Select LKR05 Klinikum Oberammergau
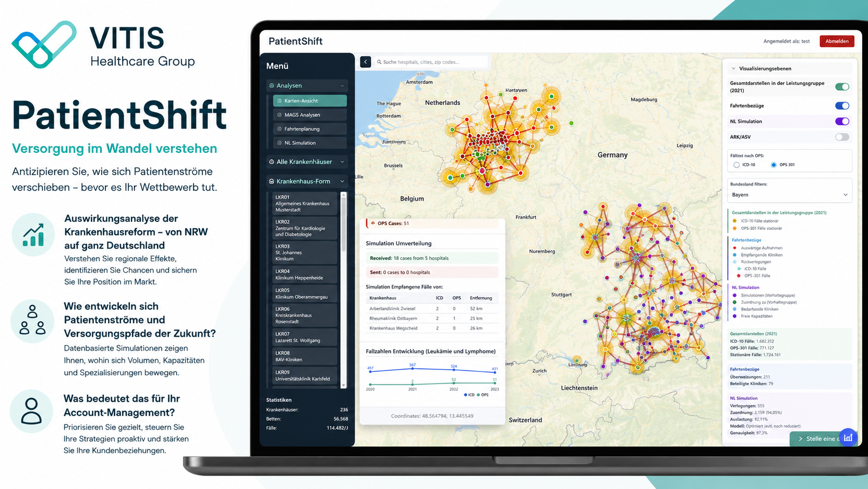 pyautogui.click(x=305, y=294)
